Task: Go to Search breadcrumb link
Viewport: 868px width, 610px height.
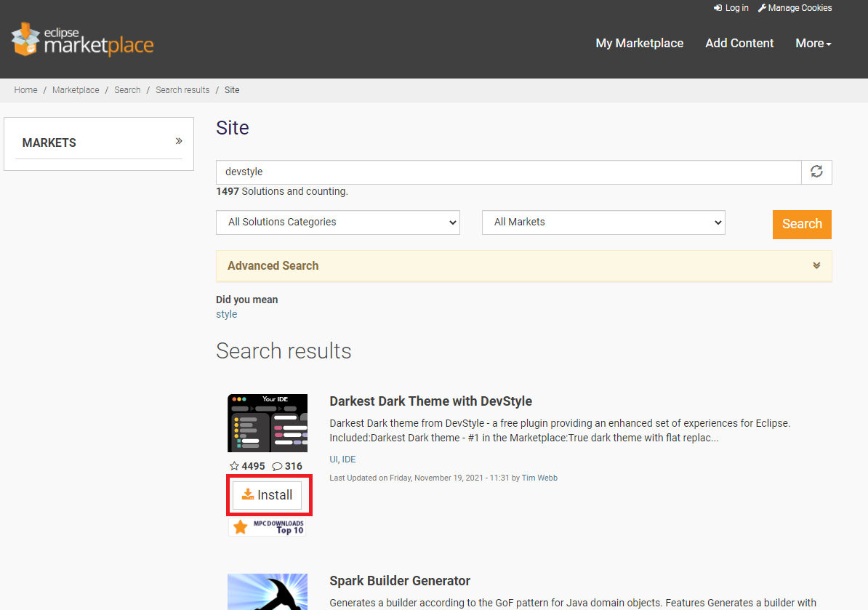Action: [x=127, y=89]
